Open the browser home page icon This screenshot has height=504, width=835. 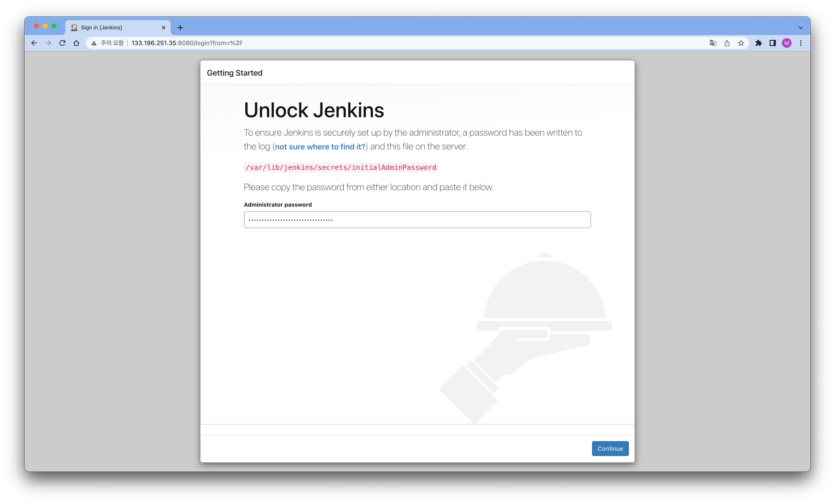(76, 43)
